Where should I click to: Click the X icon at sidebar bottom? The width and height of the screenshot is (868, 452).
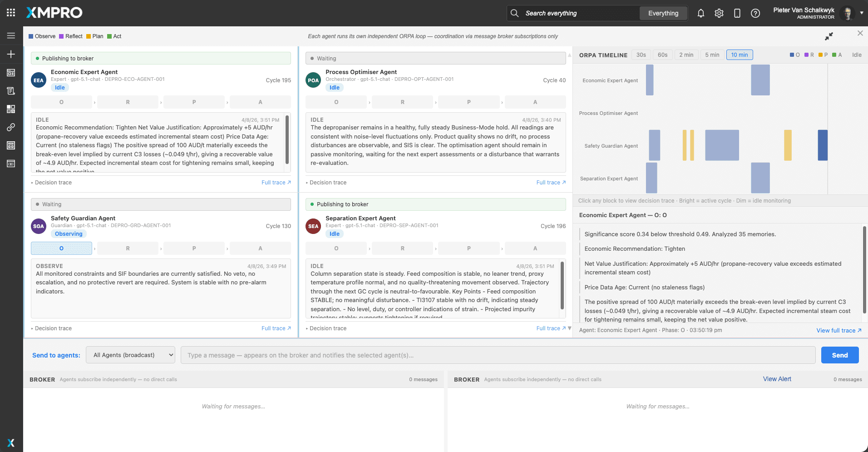pos(11,442)
